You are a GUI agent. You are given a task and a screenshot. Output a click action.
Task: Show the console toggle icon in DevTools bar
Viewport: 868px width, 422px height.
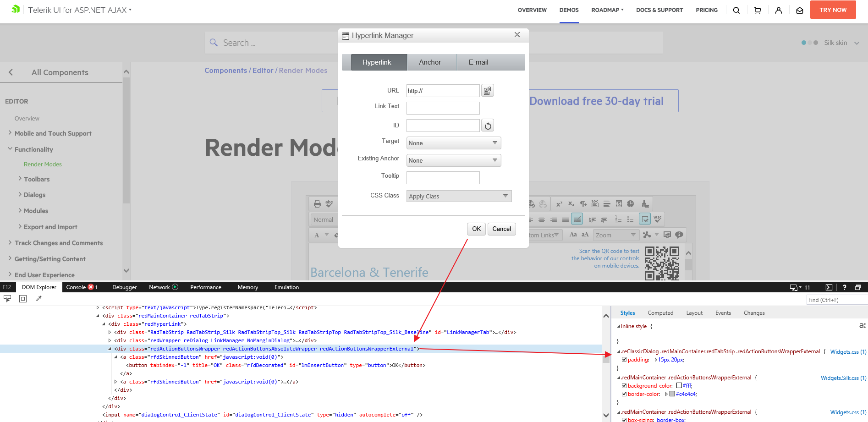tap(829, 287)
